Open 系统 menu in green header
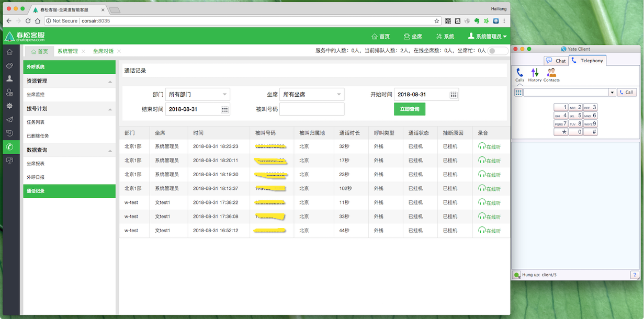This screenshot has height=319, width=644. (x=445, y=37)
